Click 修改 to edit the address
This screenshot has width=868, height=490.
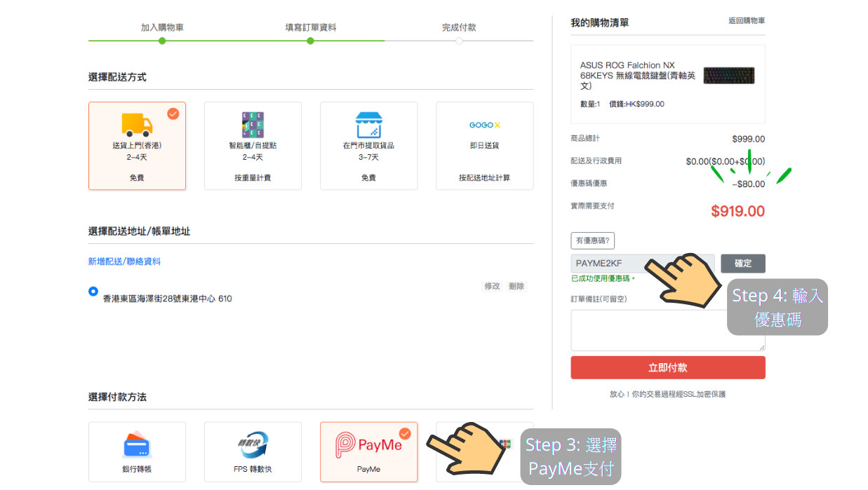(493, 286)
